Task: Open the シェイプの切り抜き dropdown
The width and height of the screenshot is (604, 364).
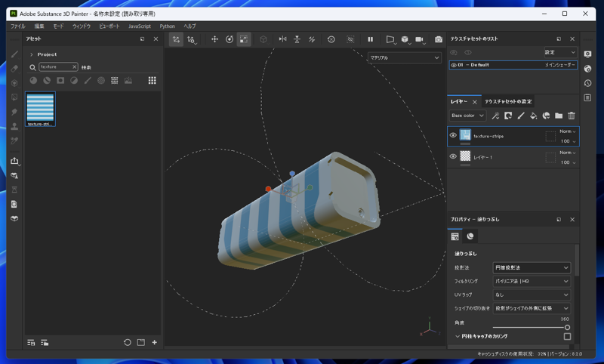Action: [x=532, y=308]
